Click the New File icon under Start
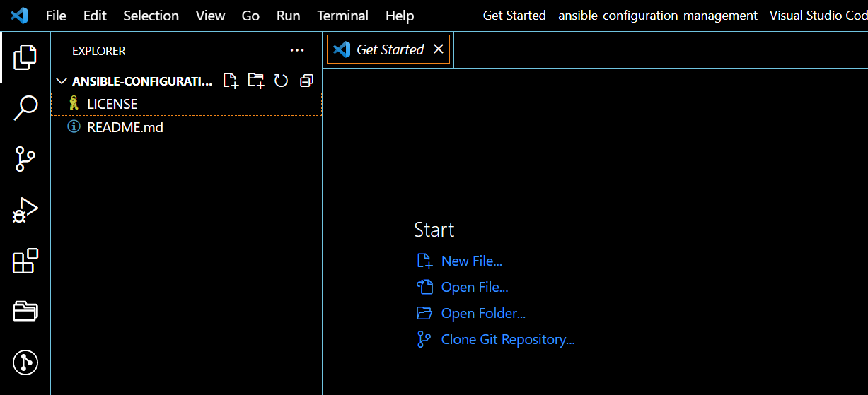This screenshot has height=395, width=868. pyautogui.click(x=424, y=261)
